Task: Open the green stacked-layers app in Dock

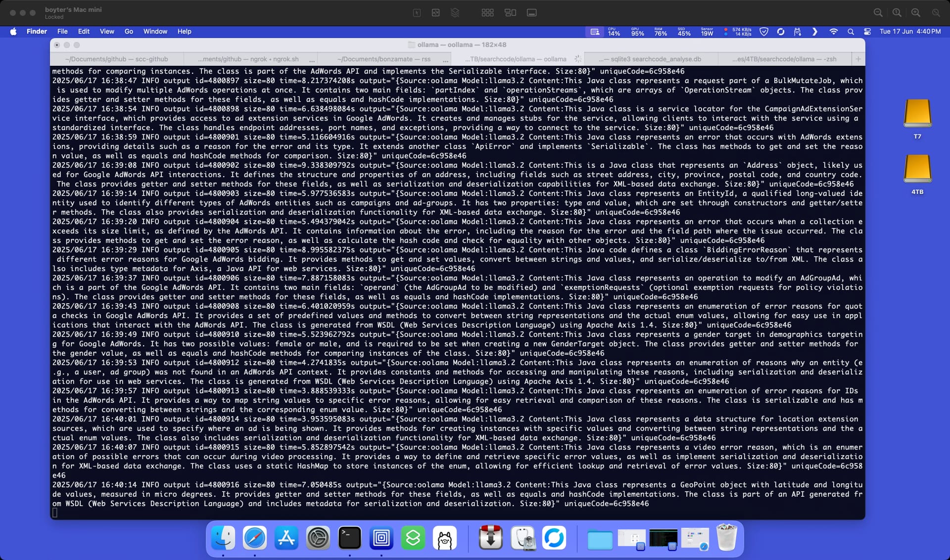Action: [413, 538]
